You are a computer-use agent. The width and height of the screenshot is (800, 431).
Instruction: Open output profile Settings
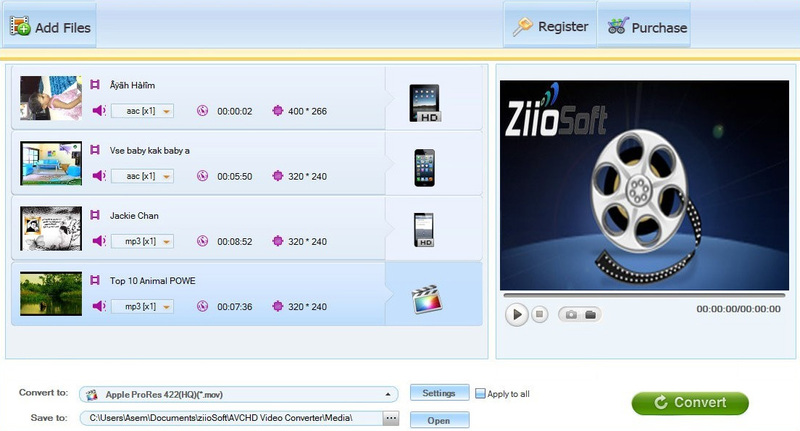click(439, 393)
